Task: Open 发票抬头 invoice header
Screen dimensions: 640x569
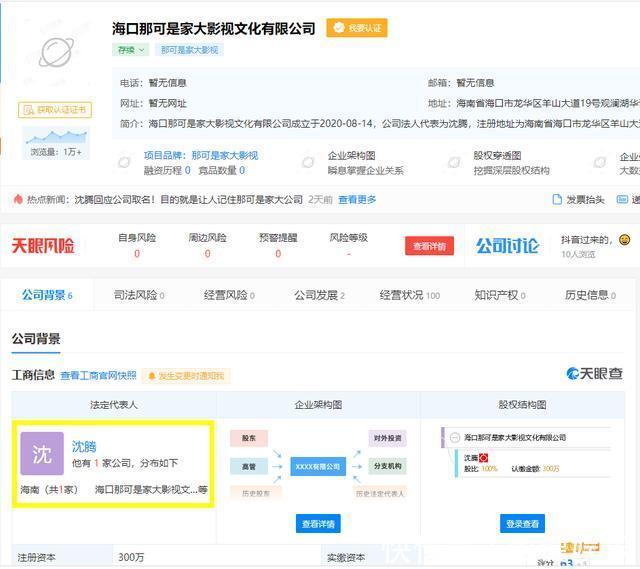Action: pos(585,200)
